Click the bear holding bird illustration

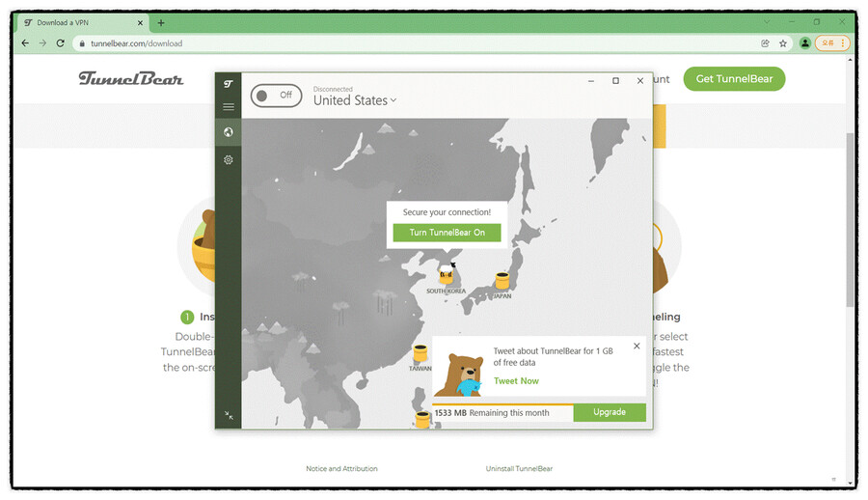458,375
